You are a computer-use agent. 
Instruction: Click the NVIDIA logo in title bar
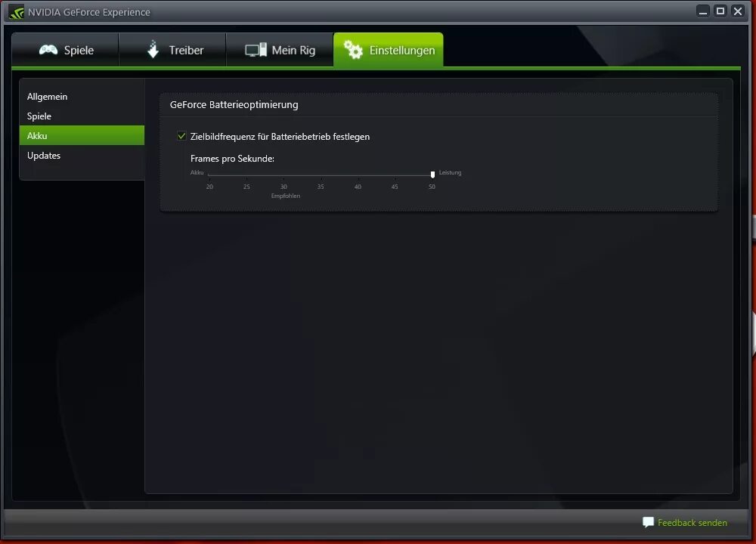[16, 12]
